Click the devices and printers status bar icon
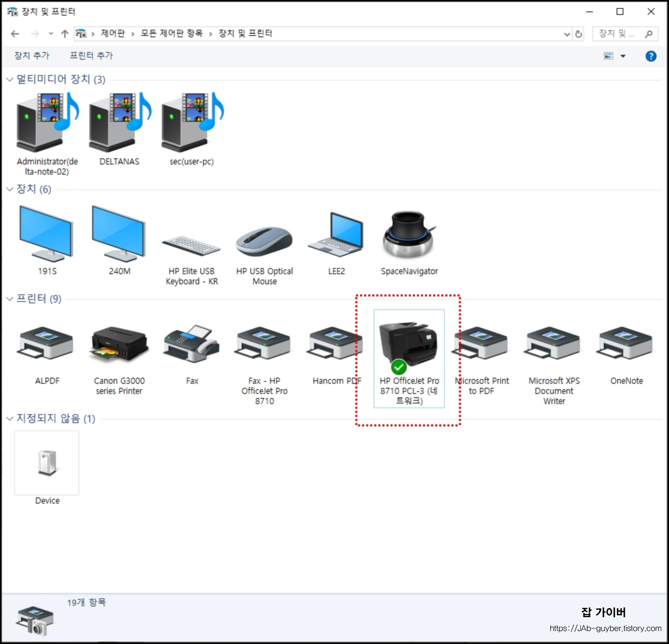This screenshot has height=644, width=669. pos(35,621)
